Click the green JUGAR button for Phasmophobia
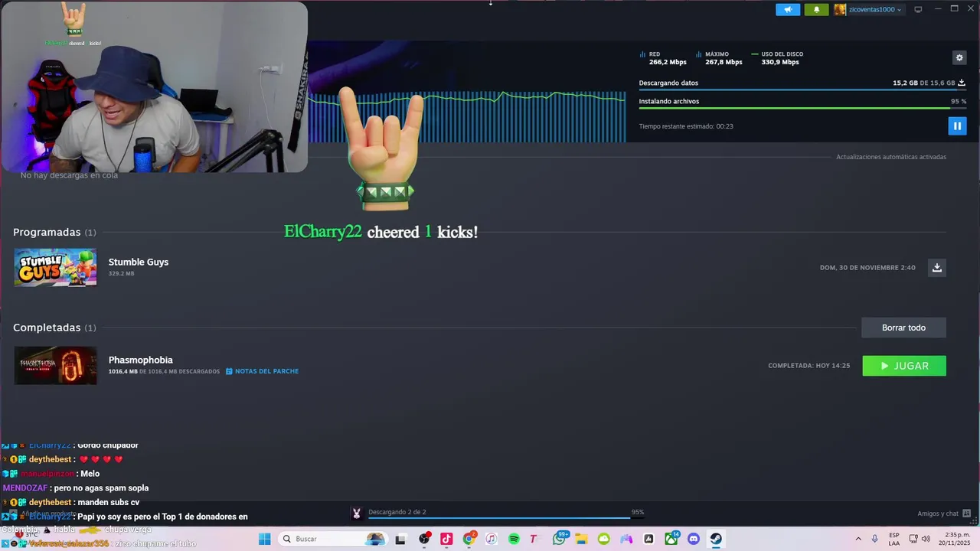The width and height of the screenshot is (980, 551). coord(904,366)
